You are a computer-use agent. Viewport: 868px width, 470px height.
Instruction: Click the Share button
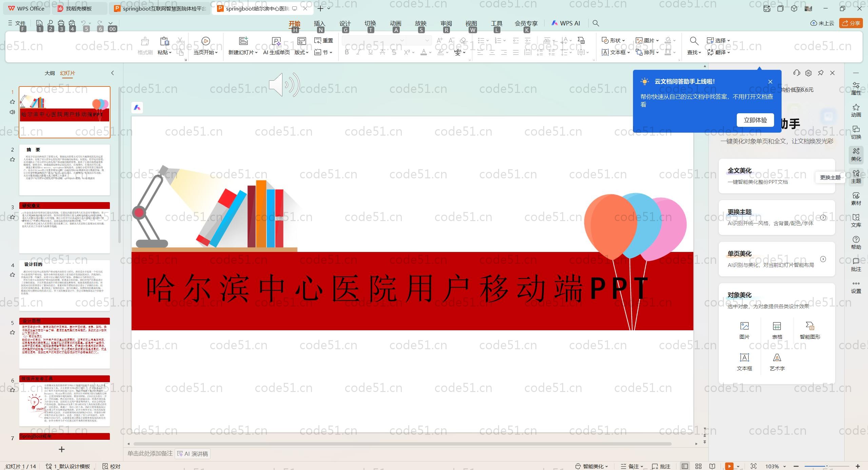(851, 23)
